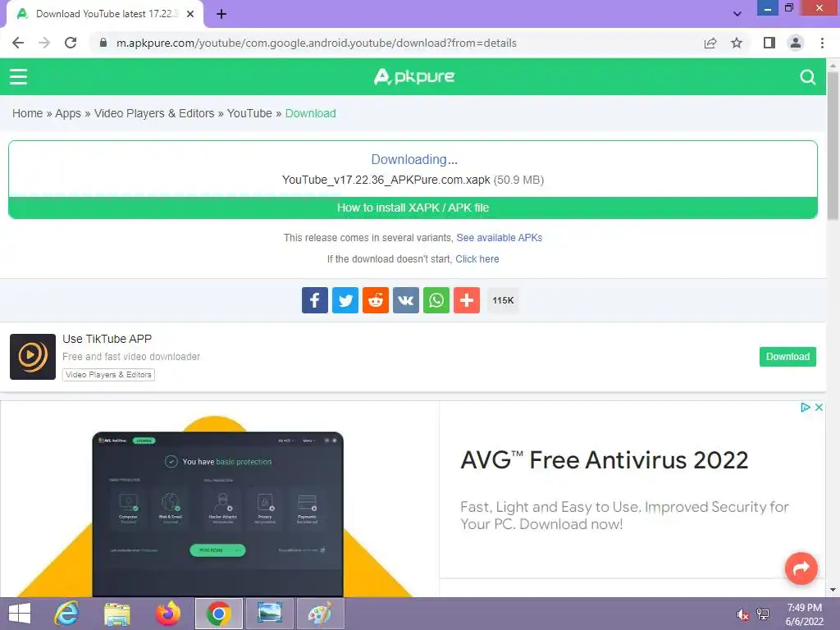Select the Download YouTube latest tab

coord(105,14)
